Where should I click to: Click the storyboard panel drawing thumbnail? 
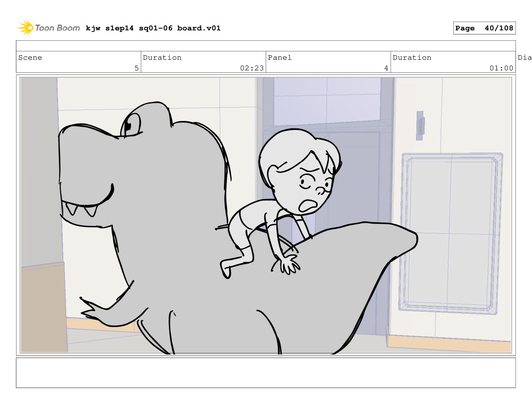[266, 215]
